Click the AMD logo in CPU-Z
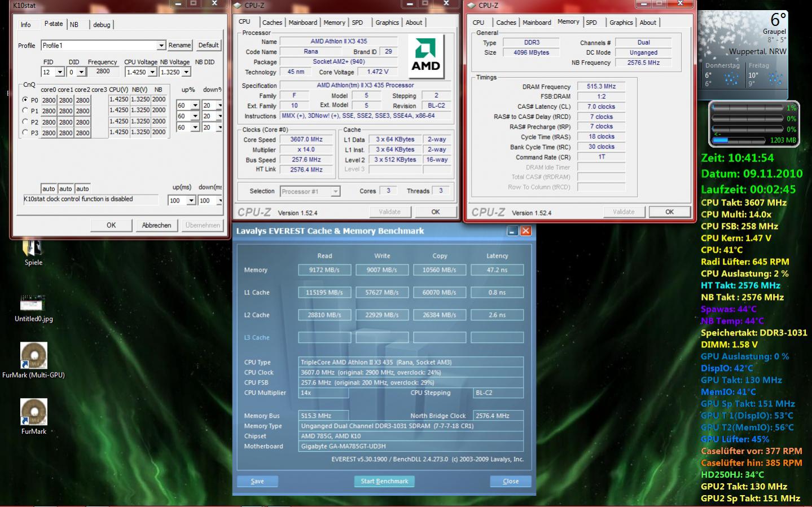 pyautogui.click(x=426, y=56)
